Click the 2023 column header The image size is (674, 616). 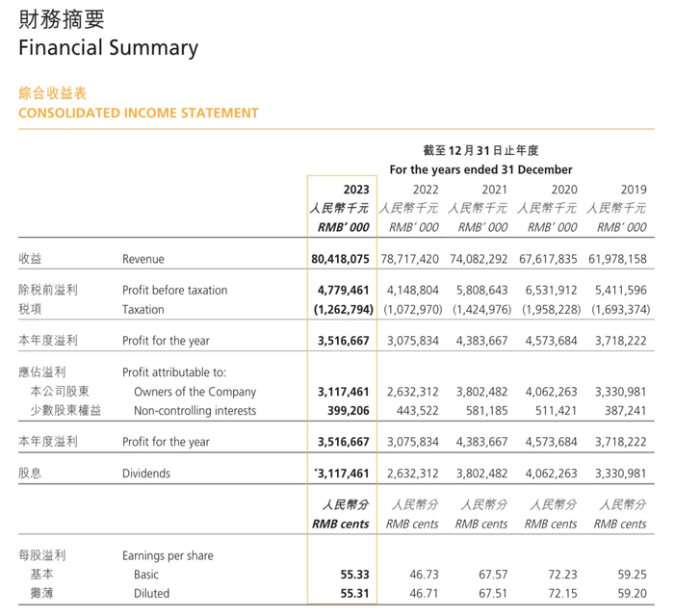click(x=356, y=190)
